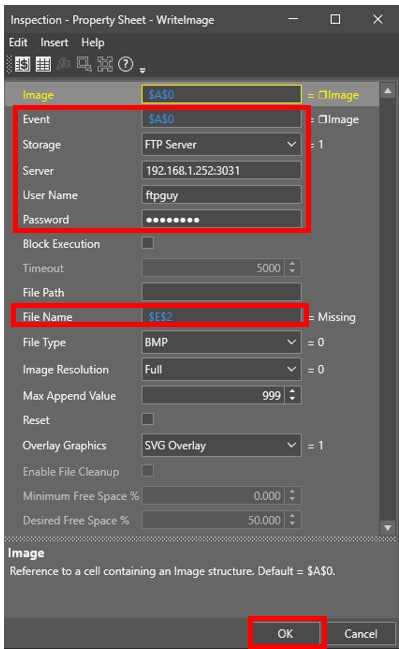Open toolbar overflow options arrow
This screenshot has height=649, width=399.
[x=142, y=70]
